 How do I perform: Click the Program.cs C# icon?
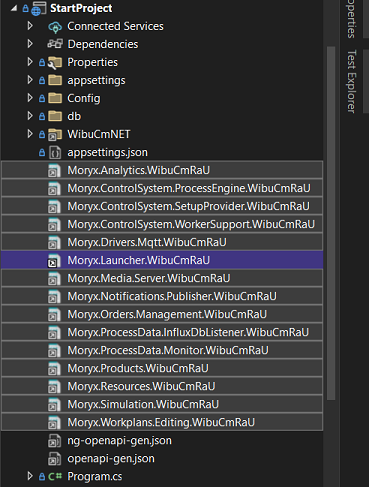pyautogui.click(x=55, y=476)
